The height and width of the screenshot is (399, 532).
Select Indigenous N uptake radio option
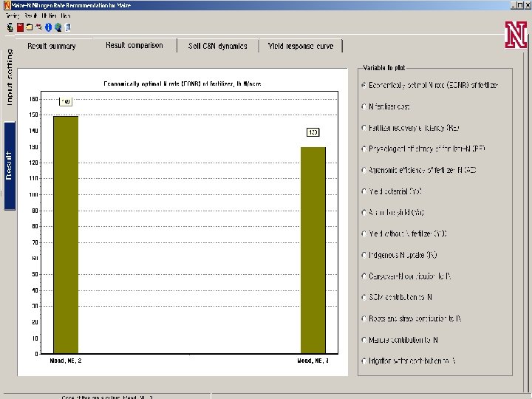[399, 255]
